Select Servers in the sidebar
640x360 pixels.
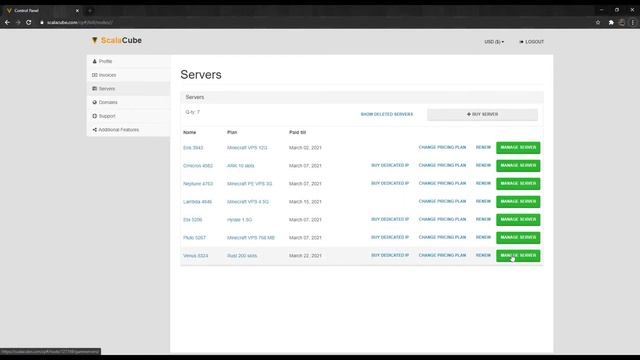128,89
